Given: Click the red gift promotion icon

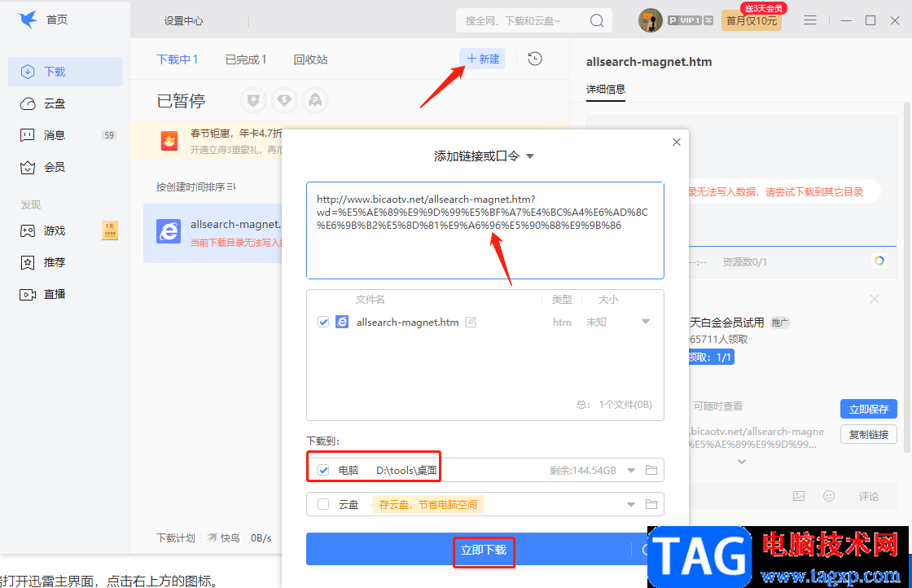Looking at the screenshot, I should click(169, 141).
